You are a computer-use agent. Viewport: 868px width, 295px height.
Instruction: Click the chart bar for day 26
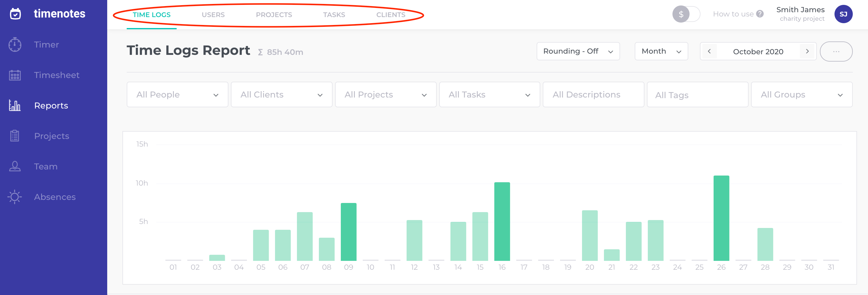721,218
